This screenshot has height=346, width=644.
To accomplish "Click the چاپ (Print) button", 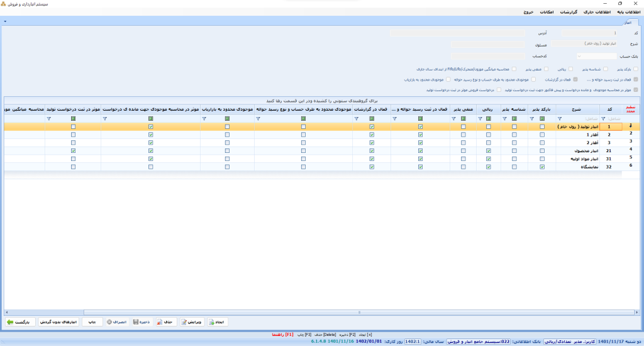I will click(91, 321).
